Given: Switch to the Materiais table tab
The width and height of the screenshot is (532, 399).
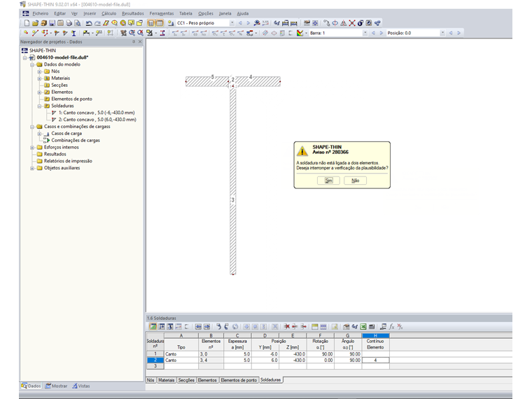Looking at the screenshot, I should pos(167,380).
